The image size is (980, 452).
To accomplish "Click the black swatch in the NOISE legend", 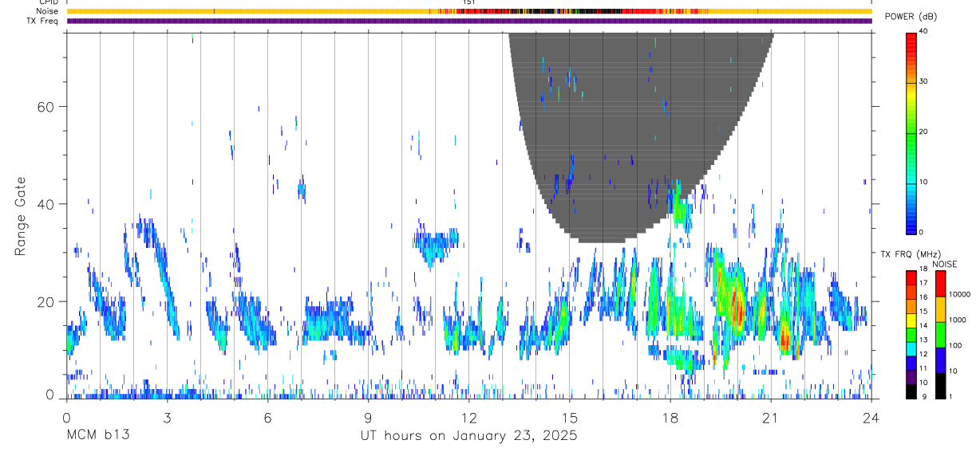I will (x=939, y=386).
